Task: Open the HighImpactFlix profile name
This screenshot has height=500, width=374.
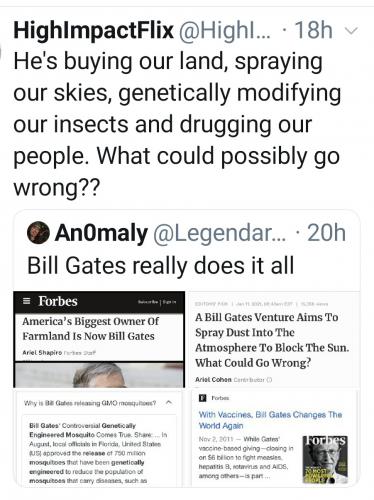Action: (x=94, y=30)
